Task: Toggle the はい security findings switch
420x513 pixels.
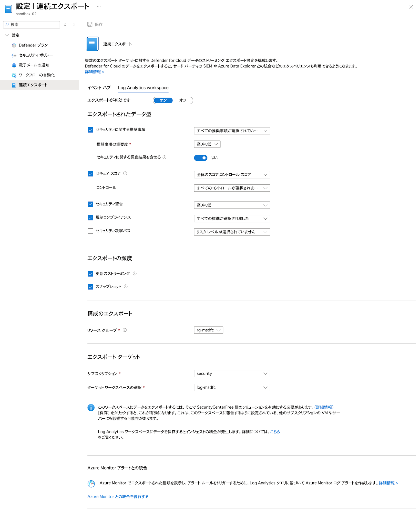Action: click(x=201, y=158)
